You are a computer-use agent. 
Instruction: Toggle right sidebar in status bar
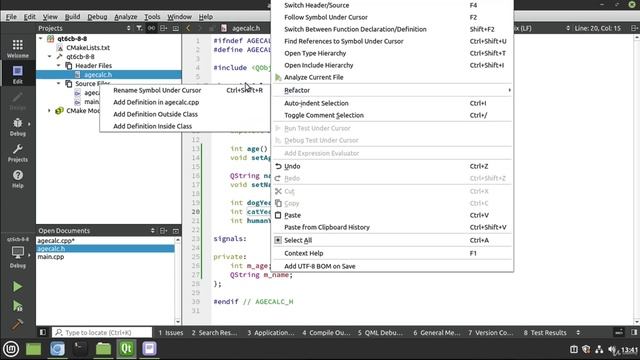pyautogui.click(x=634, y=332)
